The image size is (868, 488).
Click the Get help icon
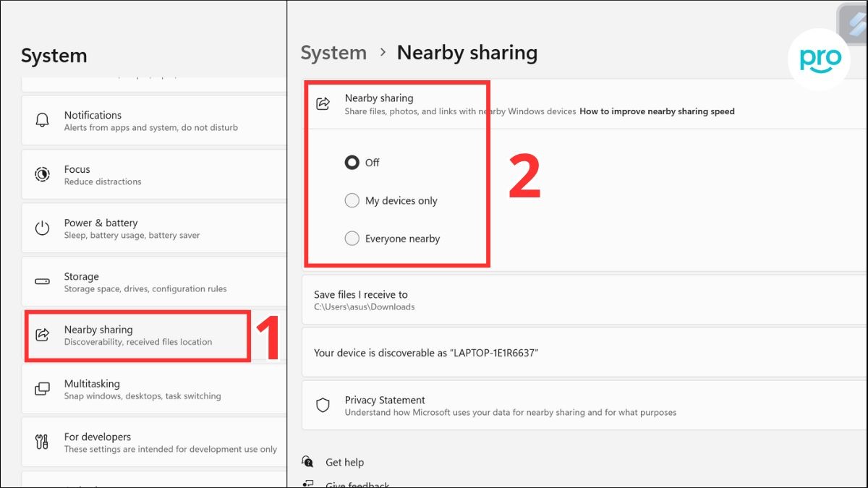pos(309,462)
